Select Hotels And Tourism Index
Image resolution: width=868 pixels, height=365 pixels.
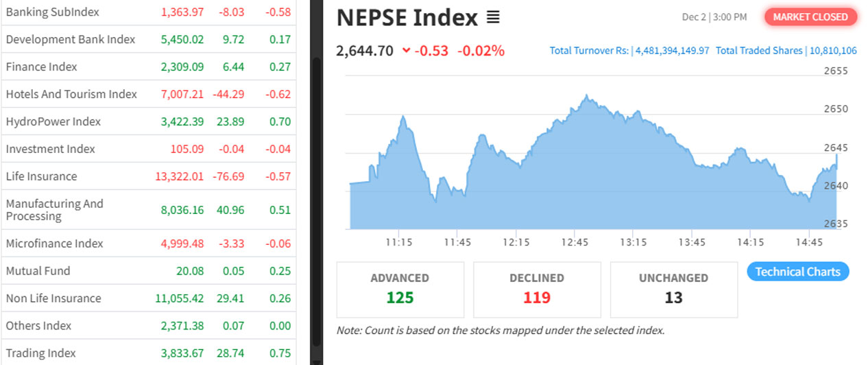coord(71,95)
